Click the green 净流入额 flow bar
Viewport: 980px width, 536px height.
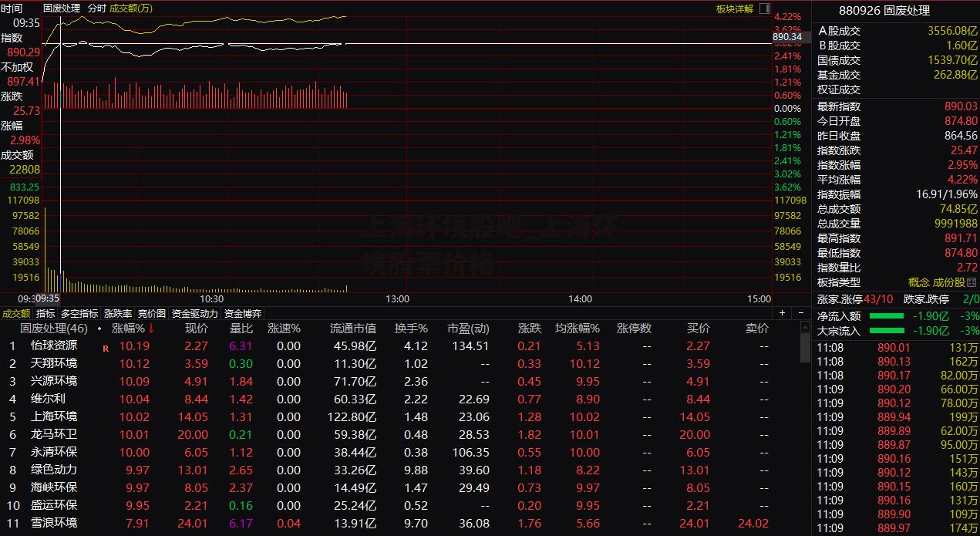pos(887,316)
